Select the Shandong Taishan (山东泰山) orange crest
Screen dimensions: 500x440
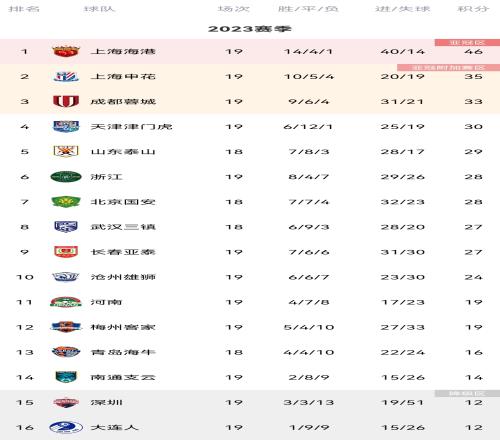point(66,151)
